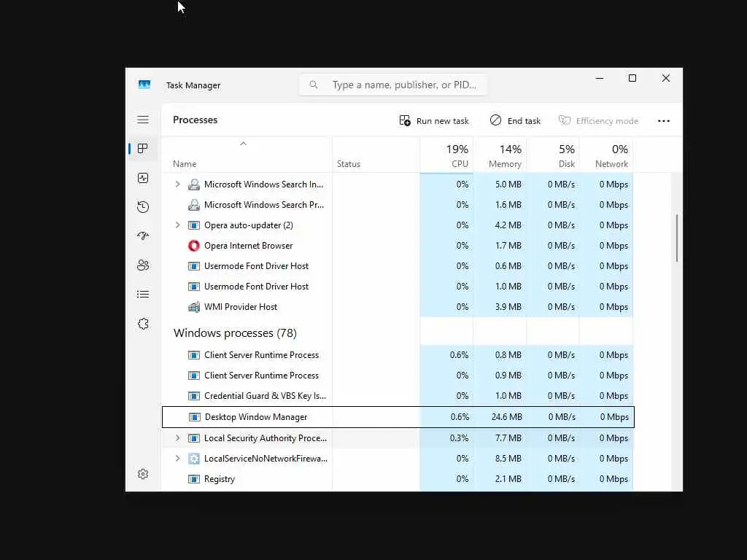Select the Processes sidebar icon
747x560 pixels.
(x=142, y=149)
